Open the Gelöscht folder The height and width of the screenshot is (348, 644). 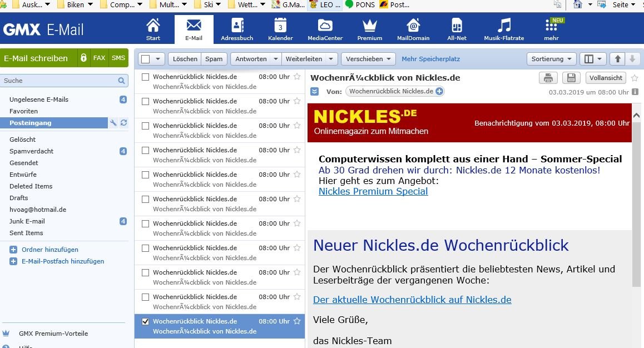[23, 140]
